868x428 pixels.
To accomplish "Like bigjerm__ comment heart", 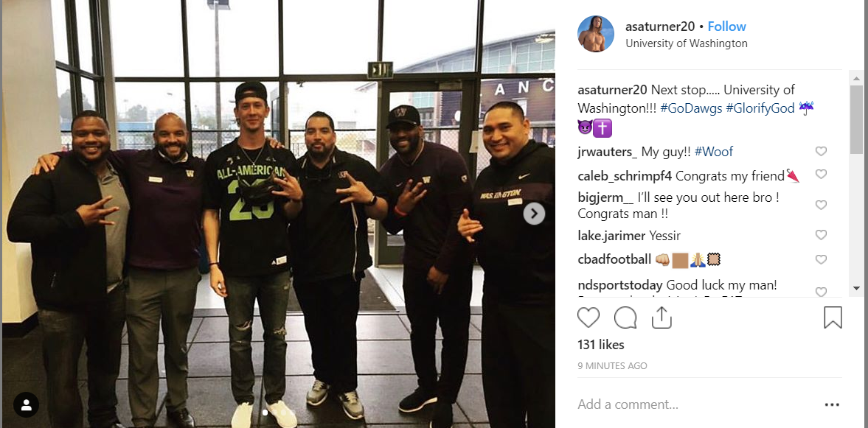I will click(821, 205).
